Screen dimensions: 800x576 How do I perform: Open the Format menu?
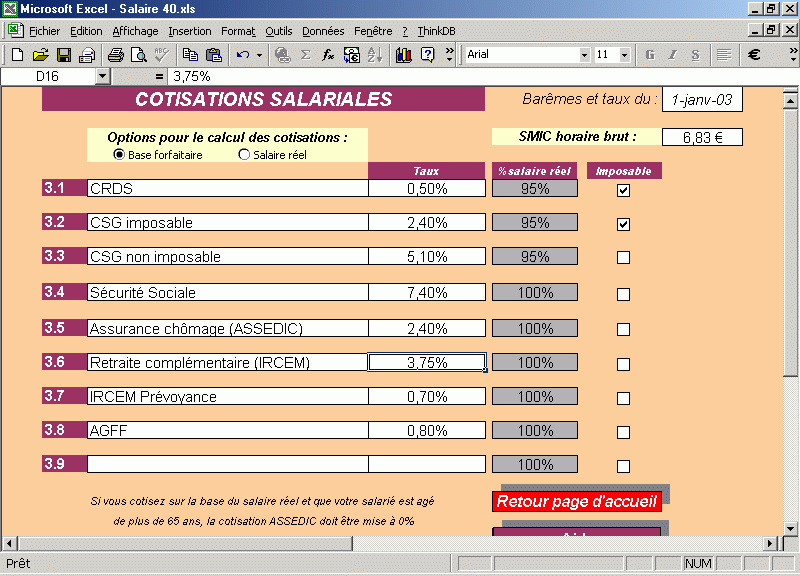click(238, 31)
